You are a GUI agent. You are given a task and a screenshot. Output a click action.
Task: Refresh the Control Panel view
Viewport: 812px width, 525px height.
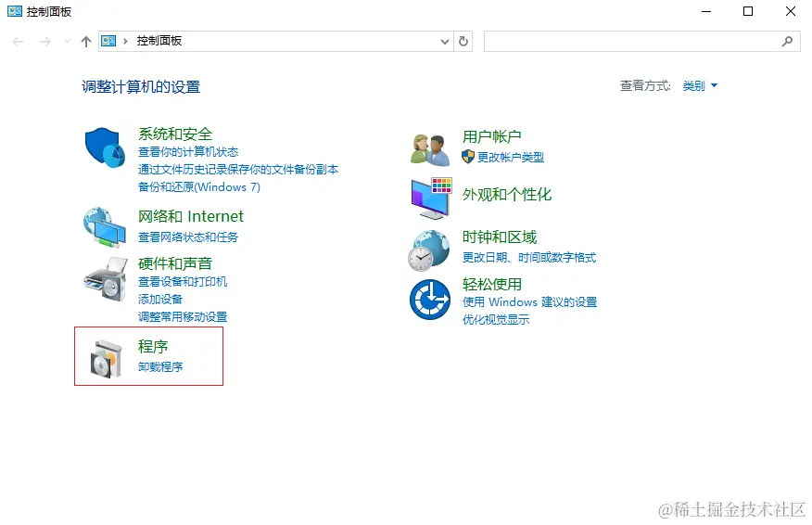(x=463, y=42)
